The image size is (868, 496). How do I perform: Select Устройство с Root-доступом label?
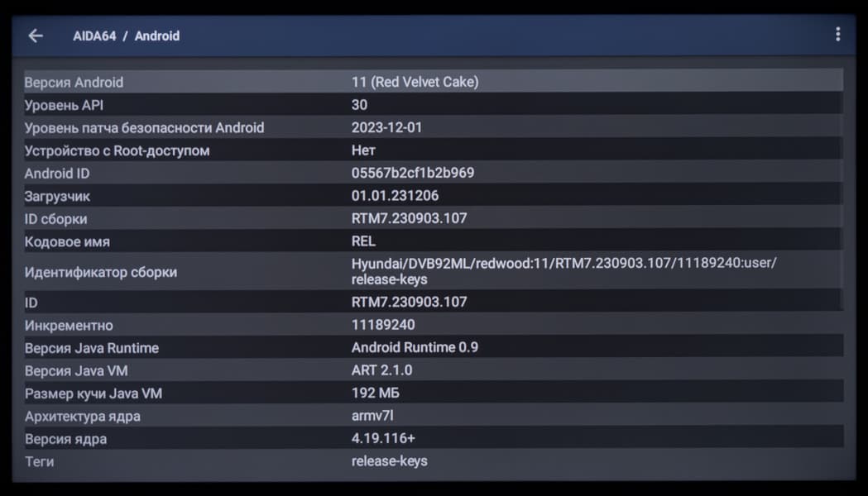(117, 150)
